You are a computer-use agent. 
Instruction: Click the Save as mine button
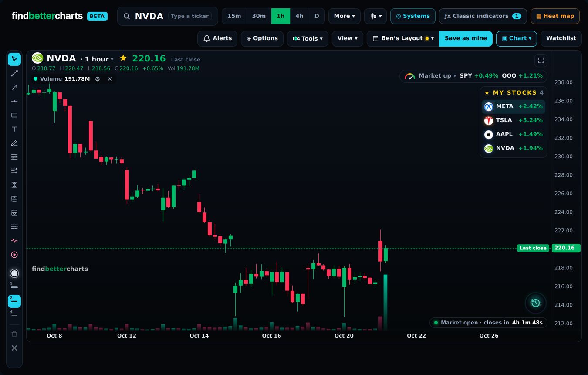point(466,38)
